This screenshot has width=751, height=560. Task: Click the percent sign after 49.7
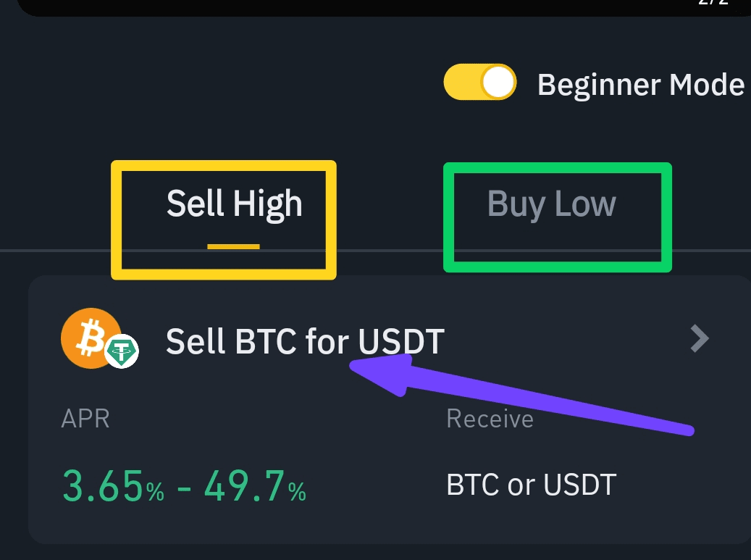(x=297, y=492)
